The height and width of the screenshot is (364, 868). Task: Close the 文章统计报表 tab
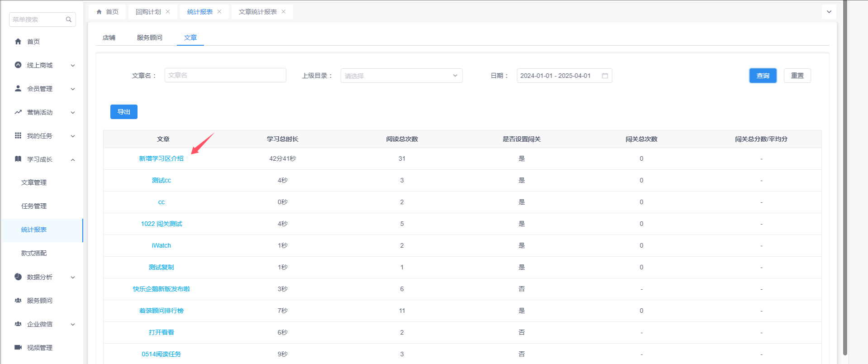coord(284,12)
